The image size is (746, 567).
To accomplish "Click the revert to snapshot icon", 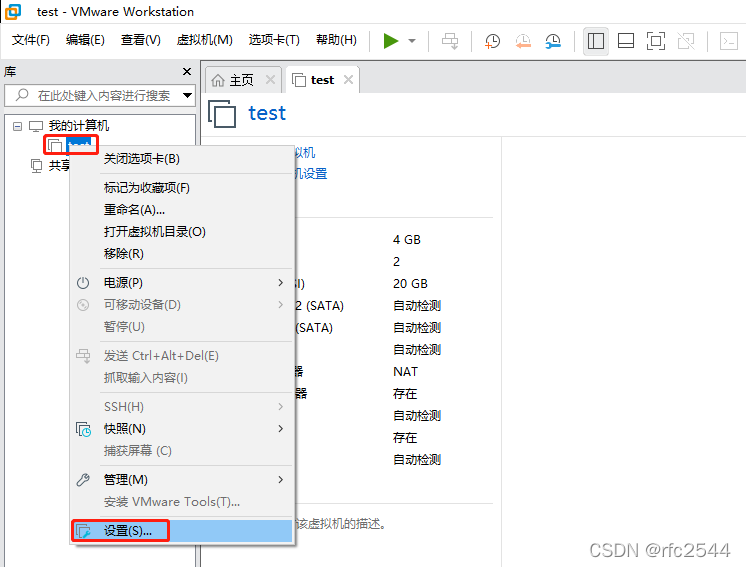I will (x=523, y=41).
